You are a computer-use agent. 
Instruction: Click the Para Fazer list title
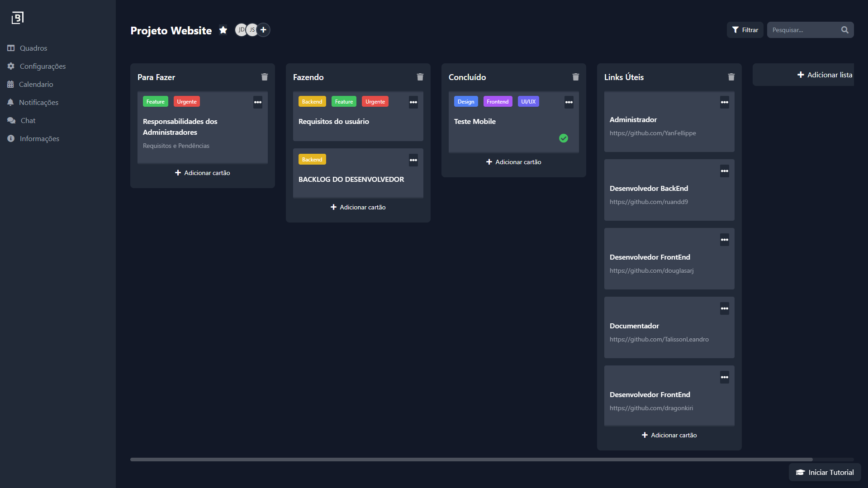[x=156, y=77]
